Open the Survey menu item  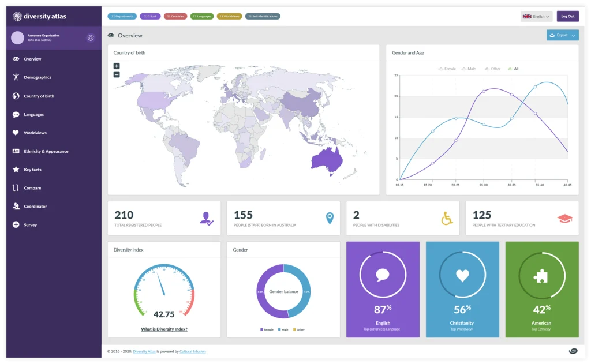click(x=30, y=225)
